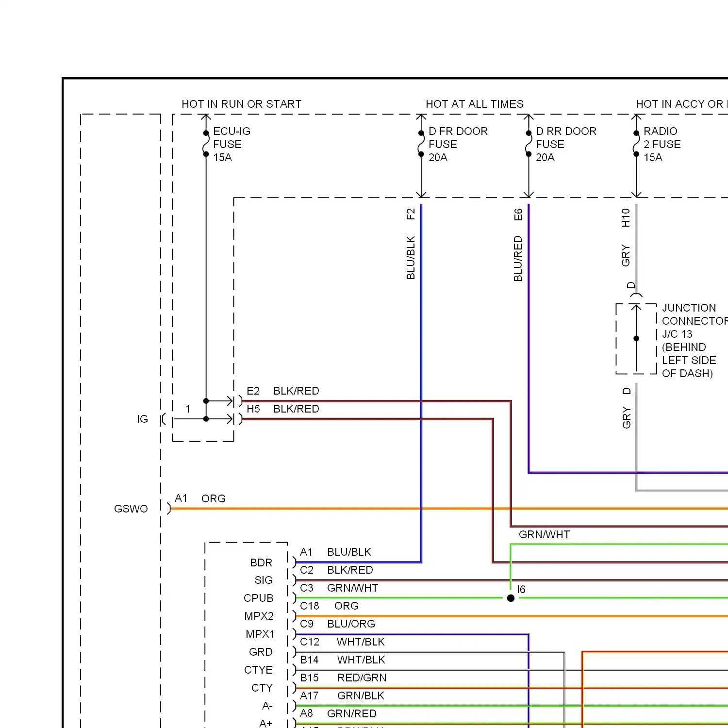The width and height of the screenshot is (728, 728).
Task: Click the D RR DOOR fuse symbol
Action: (x=529, y=143)
